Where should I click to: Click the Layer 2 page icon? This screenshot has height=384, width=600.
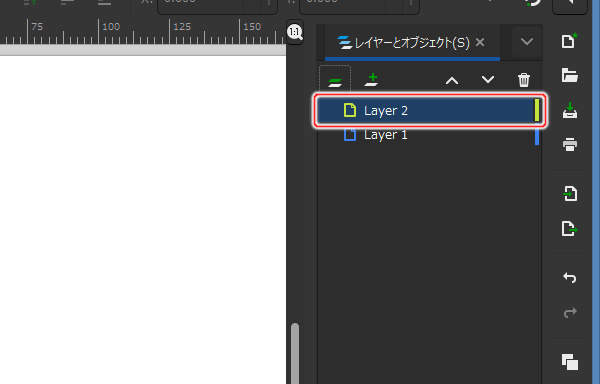pyautogui.click(x=350, y=110)
